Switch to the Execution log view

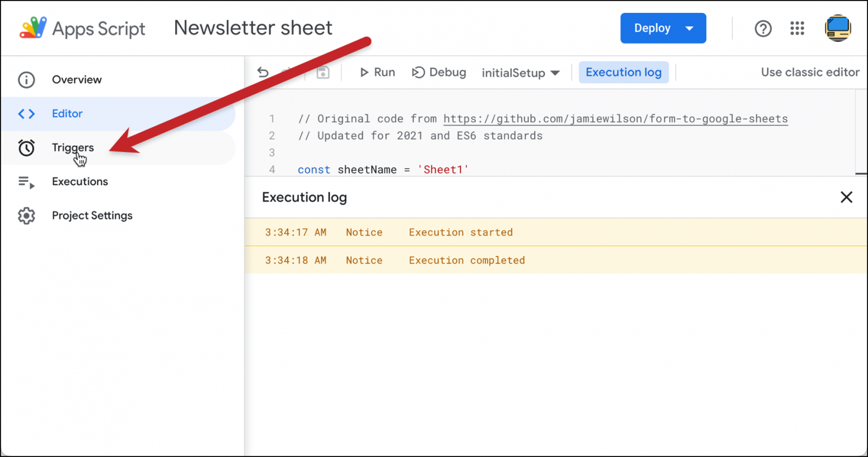pyautogui.click(x=623, y=72)
